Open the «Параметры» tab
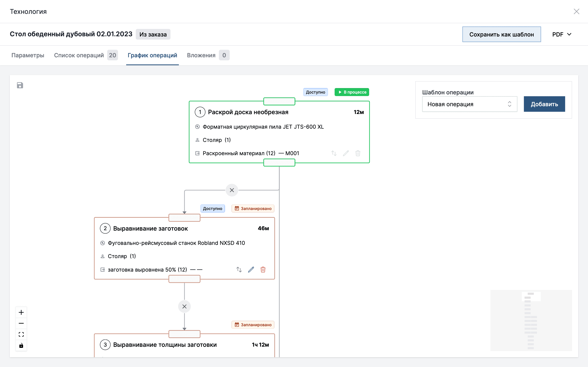Viewport: 588px width, 367px height. click(27, 55)
